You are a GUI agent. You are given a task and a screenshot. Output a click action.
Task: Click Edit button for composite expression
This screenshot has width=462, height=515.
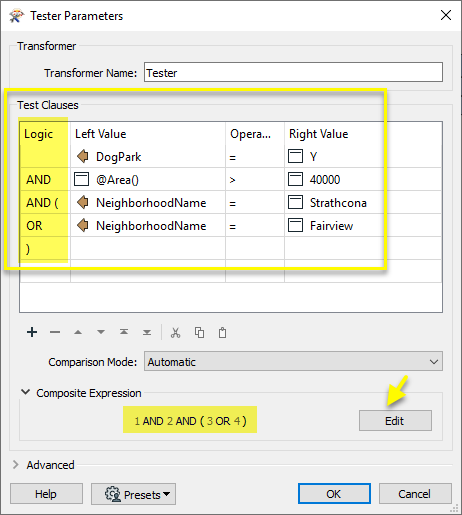pos(395,421)
